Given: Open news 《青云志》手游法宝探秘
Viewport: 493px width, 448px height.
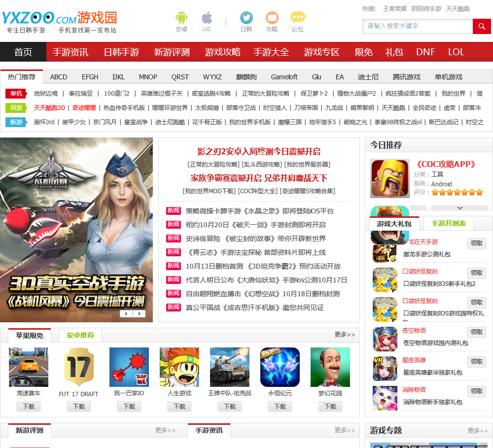Looking at the screenshot, I should [x=255, y=252].
